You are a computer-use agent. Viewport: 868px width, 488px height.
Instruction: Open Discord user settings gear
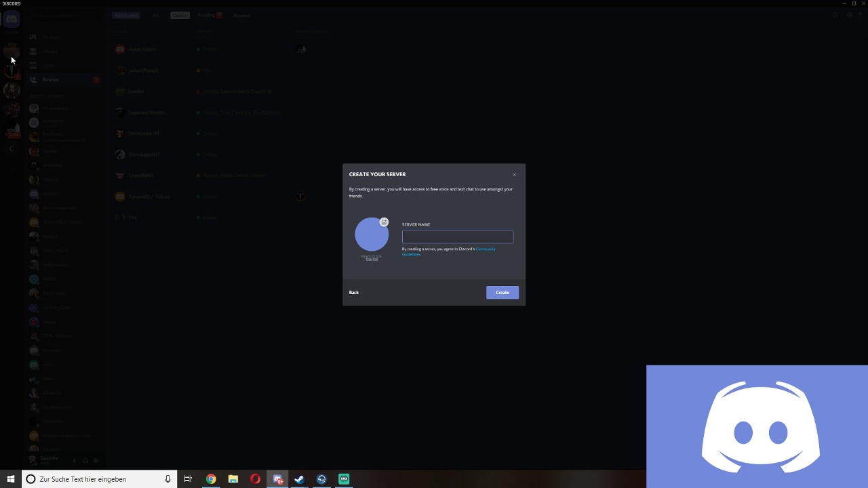(x=96, y=461)
